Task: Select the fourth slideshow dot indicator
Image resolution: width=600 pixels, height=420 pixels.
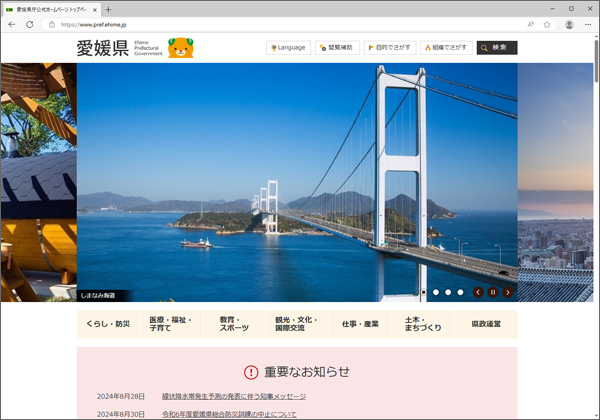Action: [460, 292]
